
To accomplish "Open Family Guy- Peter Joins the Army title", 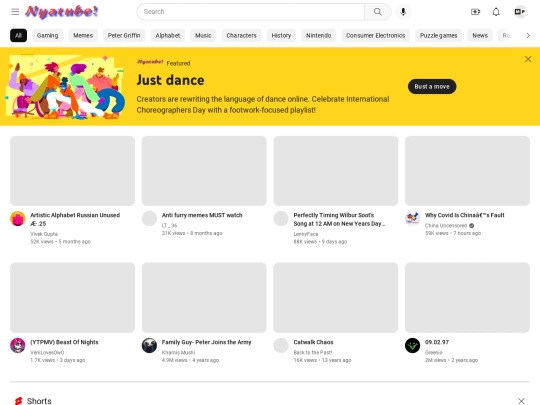I will click(x=206, y=342).
